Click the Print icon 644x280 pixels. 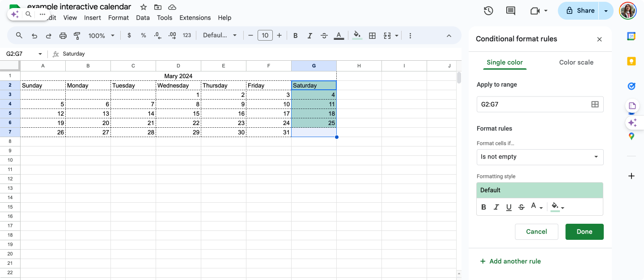[63, 36]
